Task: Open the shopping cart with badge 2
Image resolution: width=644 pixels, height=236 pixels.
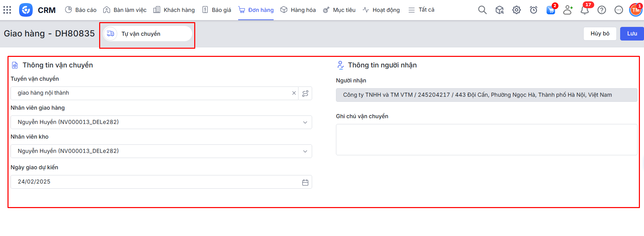Action: [550, 10]
